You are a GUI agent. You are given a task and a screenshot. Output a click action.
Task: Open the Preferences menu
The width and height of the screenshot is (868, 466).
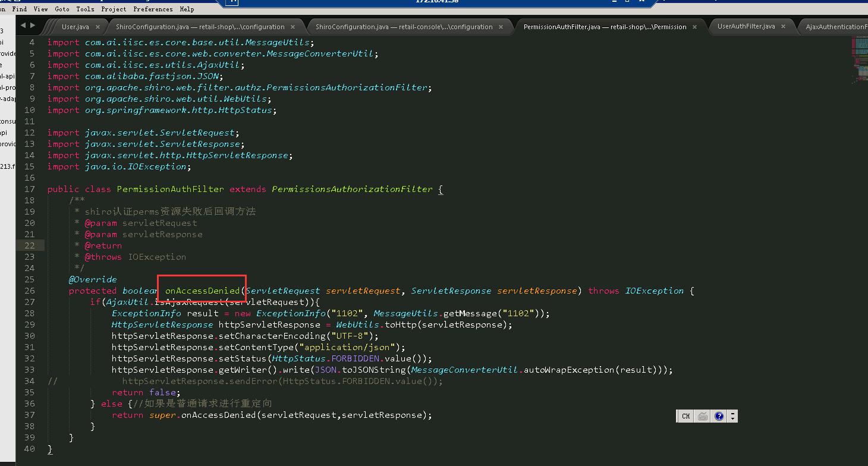tap(153, 9)
